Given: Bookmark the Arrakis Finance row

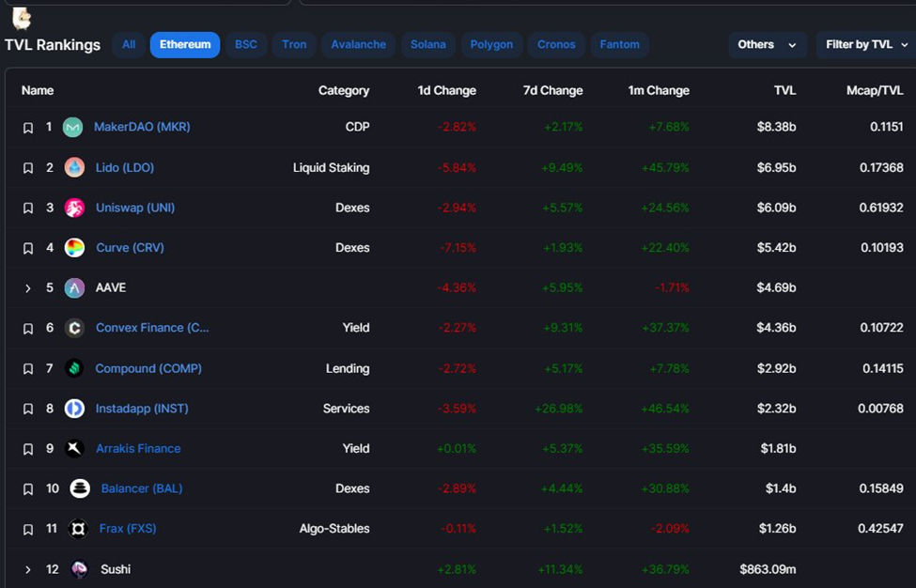Looking at the screenshot, I should (x=27, y=449).
